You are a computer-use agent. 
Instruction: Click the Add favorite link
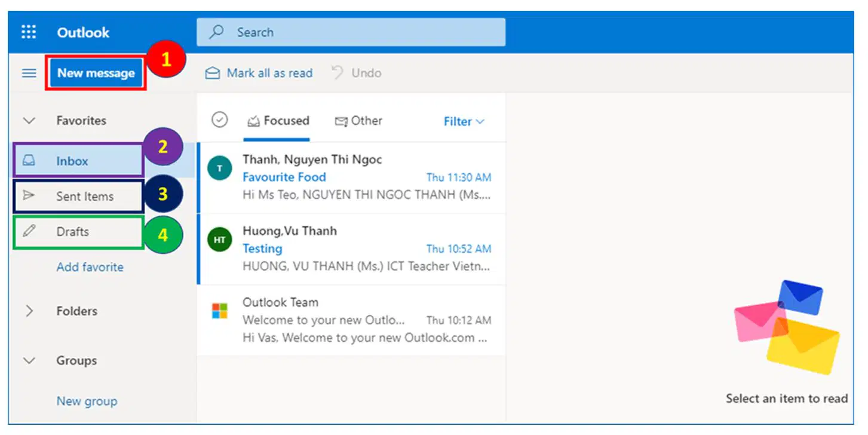[90, 267]
